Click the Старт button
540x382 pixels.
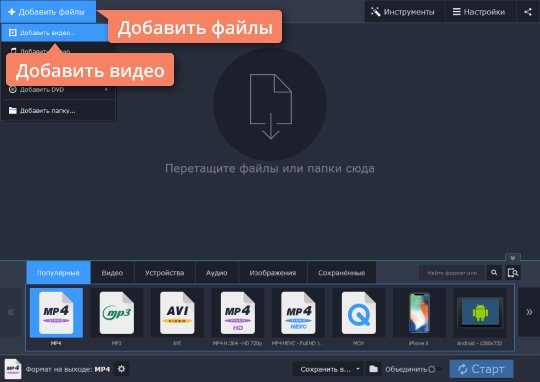click(481, 369)
